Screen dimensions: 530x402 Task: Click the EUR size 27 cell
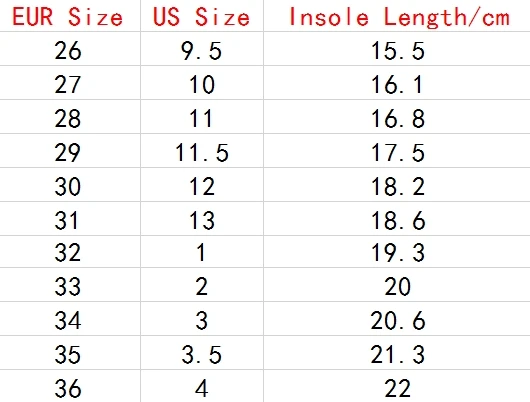point(70,82)
